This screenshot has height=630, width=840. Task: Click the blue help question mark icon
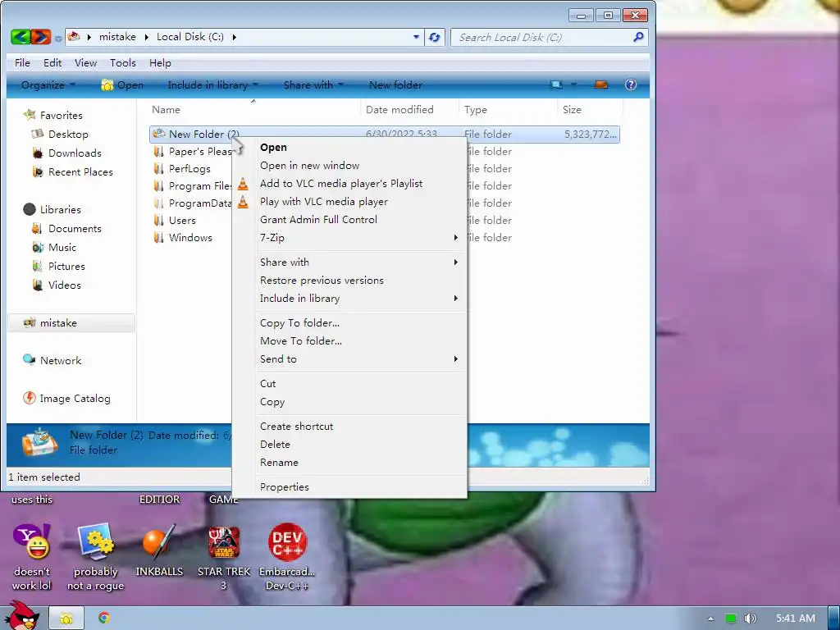pyautogui.click(x=631, y=84)
